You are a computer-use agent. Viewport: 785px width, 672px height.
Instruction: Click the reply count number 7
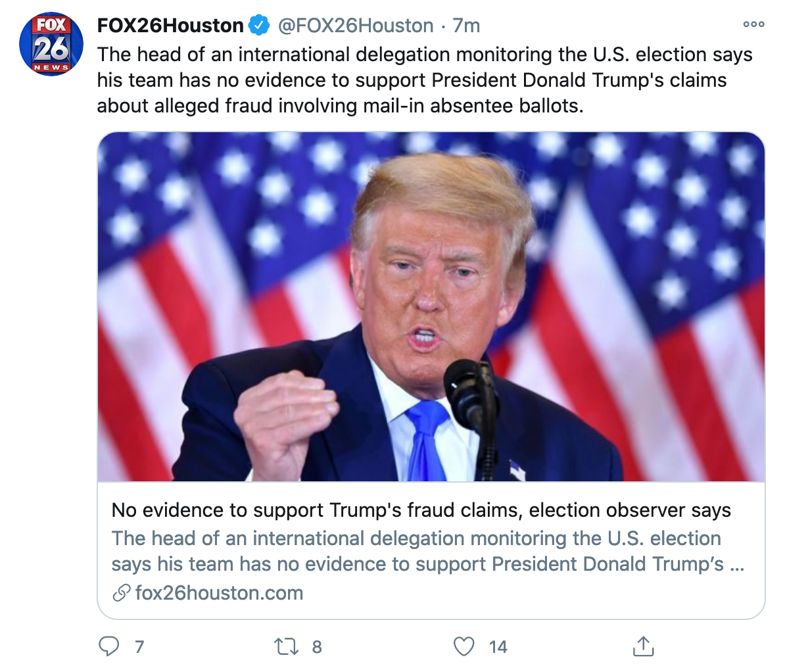click(139, 647)
